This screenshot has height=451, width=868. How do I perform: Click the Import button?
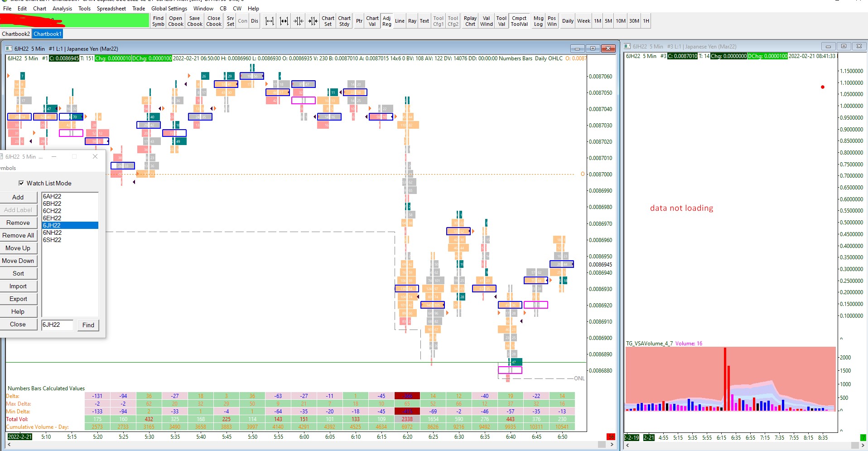18,286
